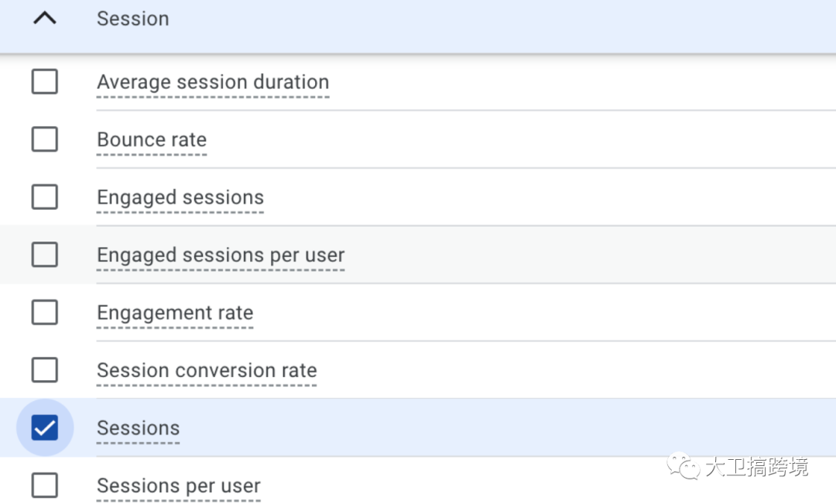
Task: Click the Sessions per user label
Action: (178, 486)
